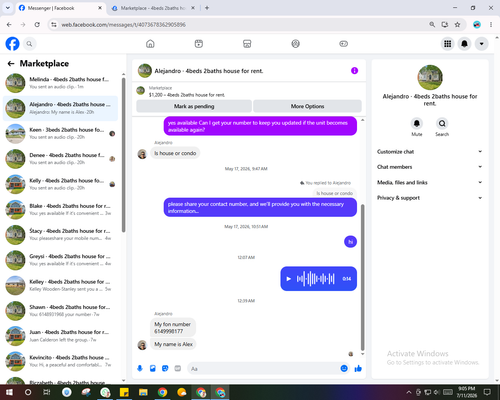Image resolution: width=500 pixels, height=400 pixels.
Task: Go back using the Marketplace arrow
Action: (11, 63)
